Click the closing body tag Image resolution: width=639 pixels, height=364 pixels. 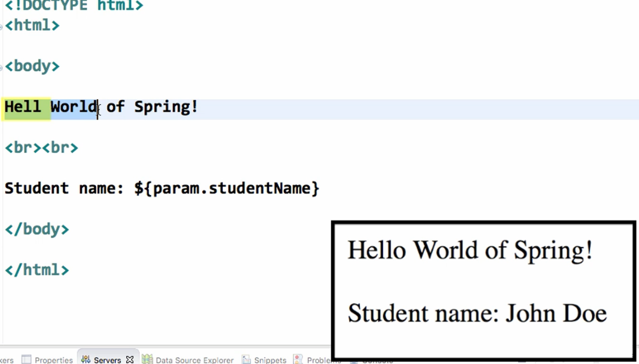click(x=37, y=229)
